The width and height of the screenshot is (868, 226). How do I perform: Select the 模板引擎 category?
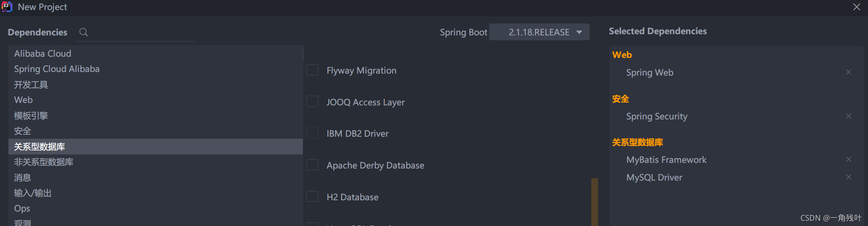[156, 115]
